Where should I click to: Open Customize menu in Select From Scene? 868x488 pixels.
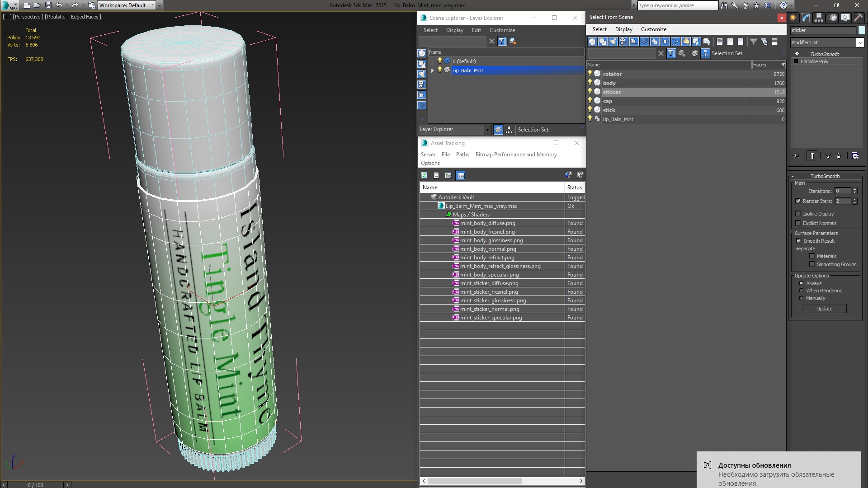654,29
